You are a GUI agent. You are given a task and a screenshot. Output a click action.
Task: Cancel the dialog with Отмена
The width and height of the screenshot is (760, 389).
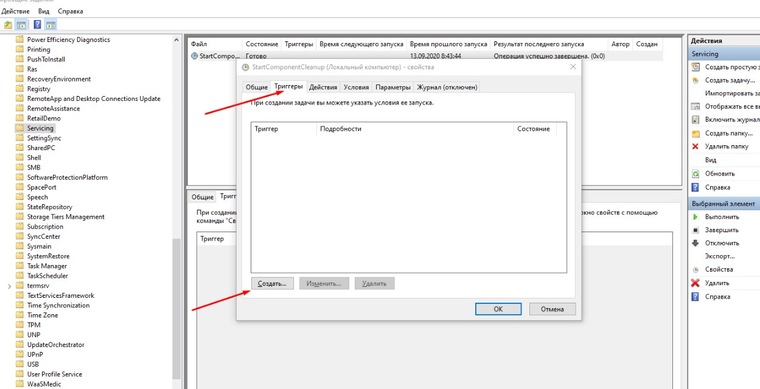pos(553,309)
